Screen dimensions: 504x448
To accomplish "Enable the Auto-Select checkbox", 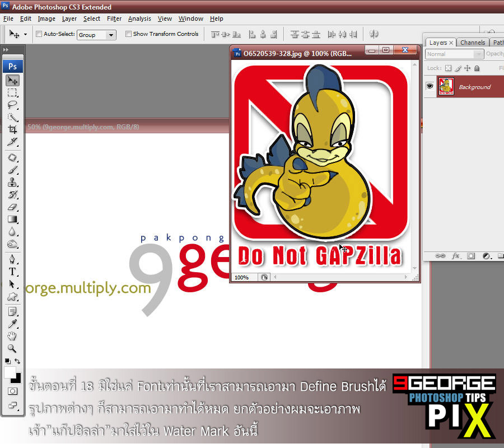I will (x=39, y=34).
